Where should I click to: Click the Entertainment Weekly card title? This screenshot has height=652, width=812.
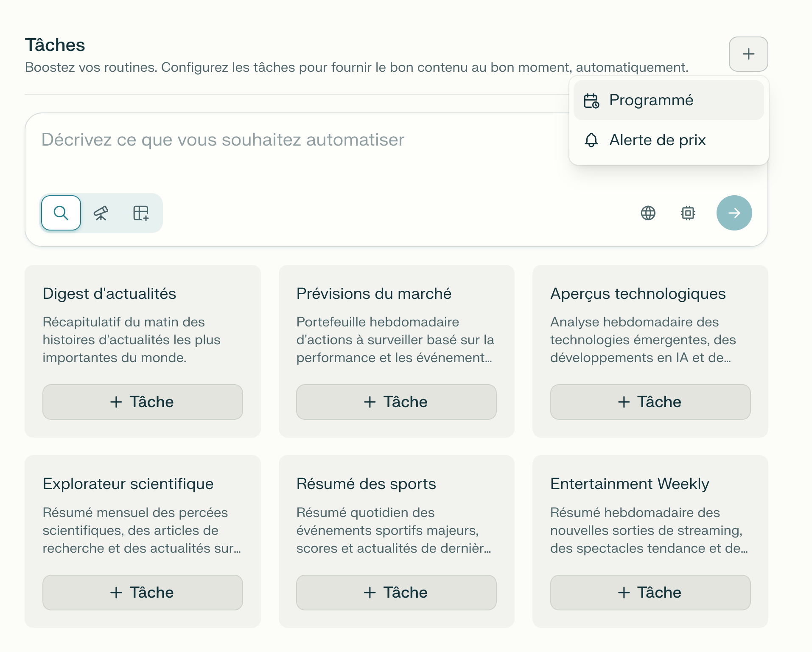pos(630,484)
